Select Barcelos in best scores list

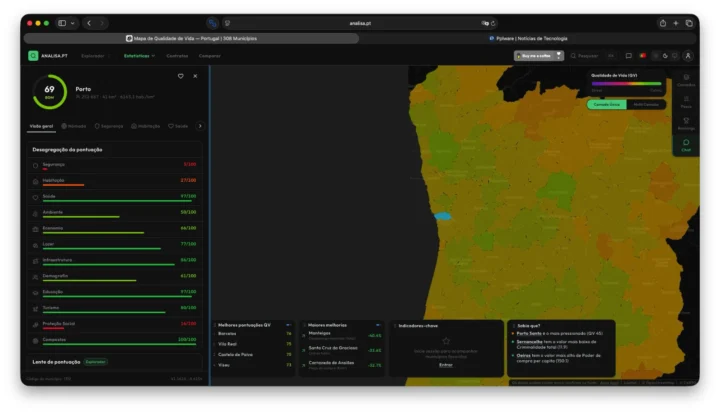[254, 334]
